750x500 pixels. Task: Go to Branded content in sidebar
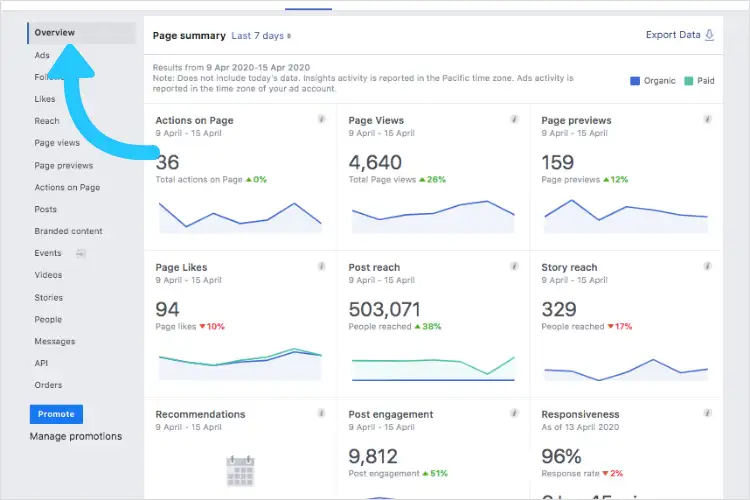[x=68, y=231]
